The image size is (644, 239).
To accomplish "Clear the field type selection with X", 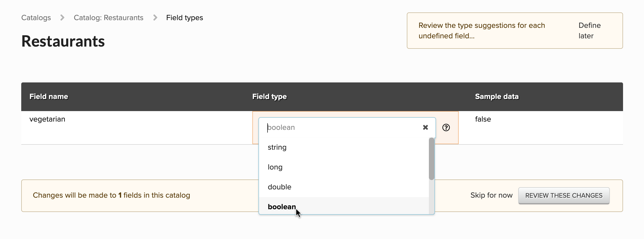I will [425, 127].
